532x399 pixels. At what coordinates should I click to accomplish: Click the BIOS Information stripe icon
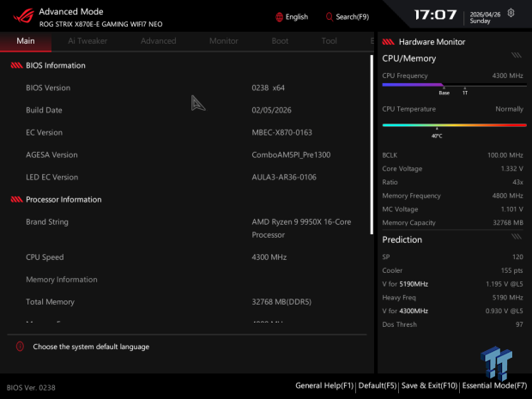[16, 65]
